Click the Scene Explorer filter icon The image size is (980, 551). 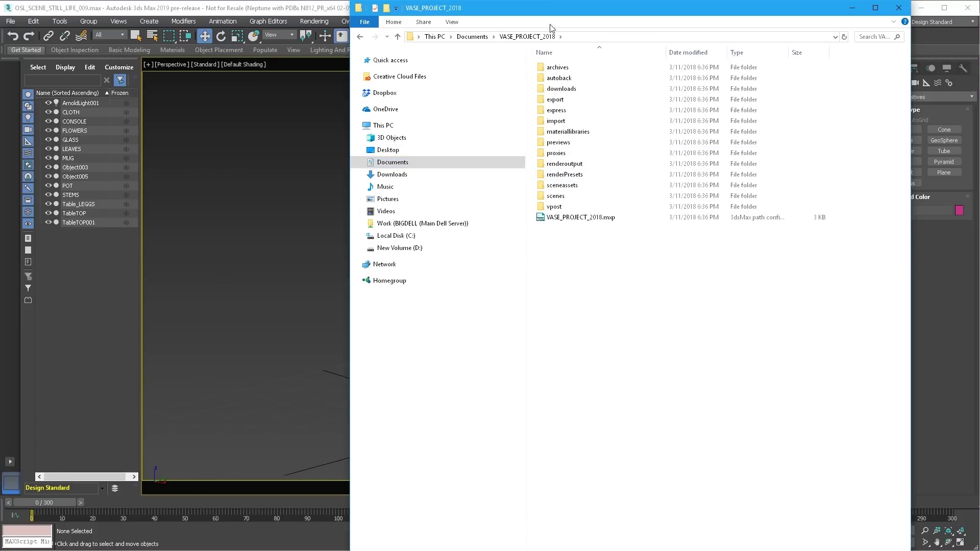click(x=120, y=80)
